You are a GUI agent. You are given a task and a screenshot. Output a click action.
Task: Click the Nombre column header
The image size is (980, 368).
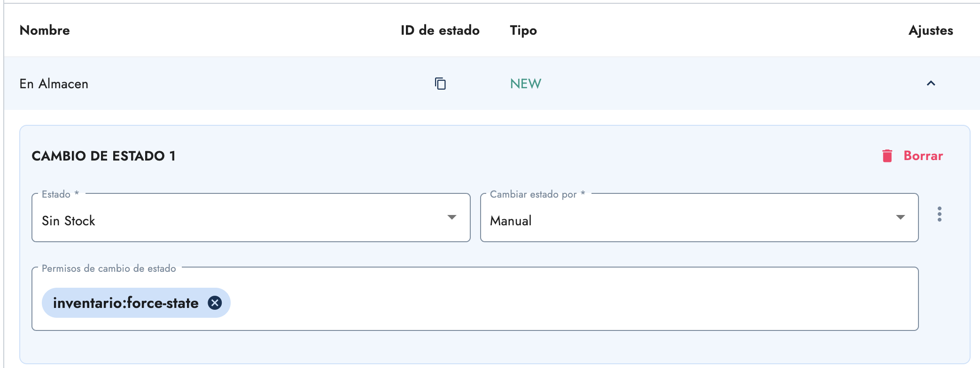pos(45,31)
